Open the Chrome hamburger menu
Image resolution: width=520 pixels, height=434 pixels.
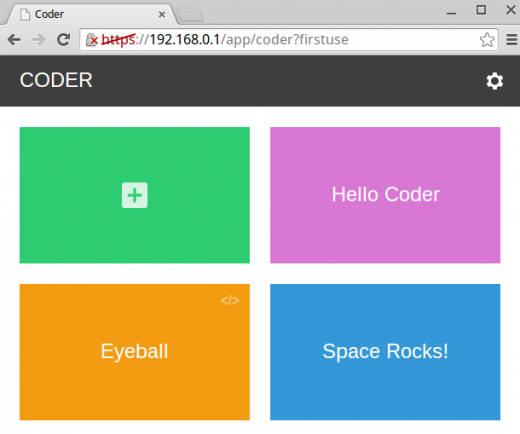tap(512, 39)
